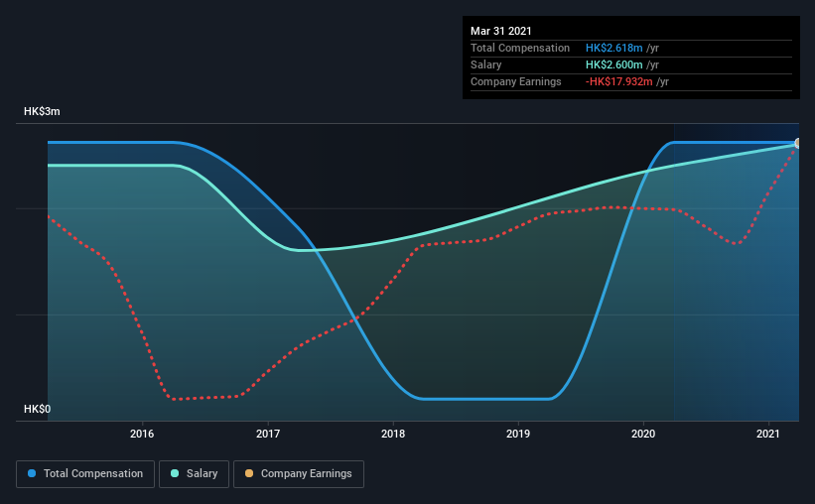Image resolution: width=815 pixels, height=504 pixels.
Task: Click the HK$2.618m total compensation value
Action: (x=613, y=48)
